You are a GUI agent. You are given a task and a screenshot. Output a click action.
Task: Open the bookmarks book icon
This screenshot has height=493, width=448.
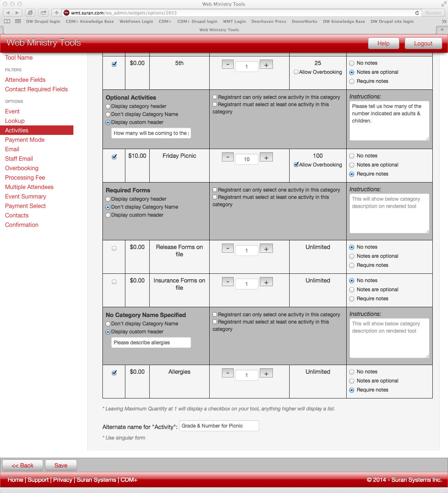[7, 21]
